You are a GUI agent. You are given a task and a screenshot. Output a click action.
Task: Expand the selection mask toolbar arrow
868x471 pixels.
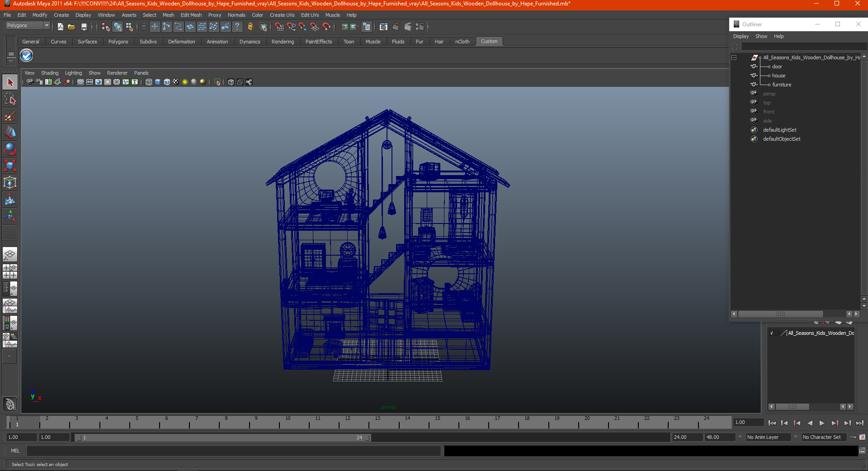[x=144, y=27]
